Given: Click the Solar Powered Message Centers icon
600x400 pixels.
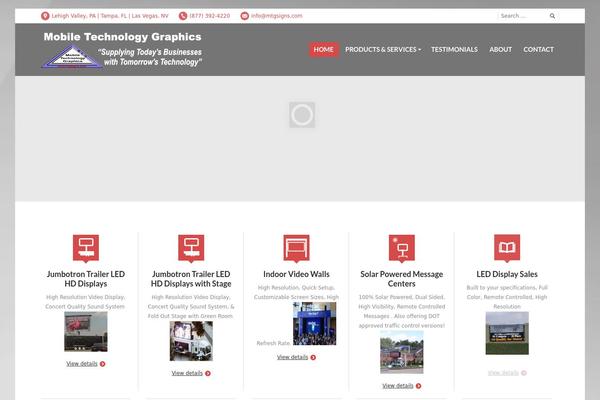Looking at the screenshot, I should [401, 248].
